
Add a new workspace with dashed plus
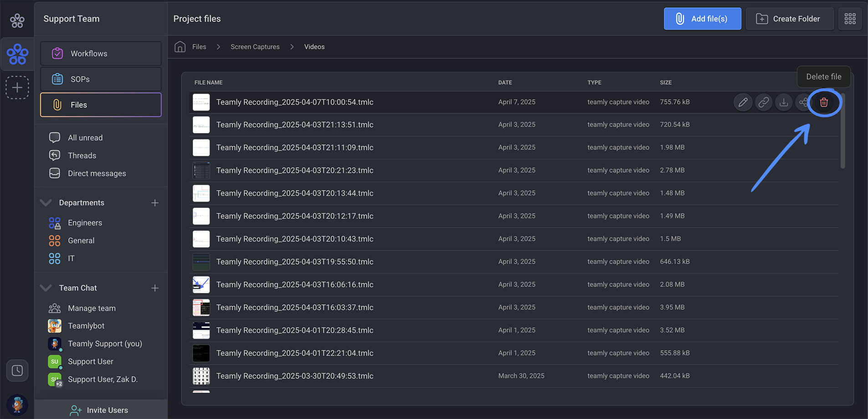17,87
